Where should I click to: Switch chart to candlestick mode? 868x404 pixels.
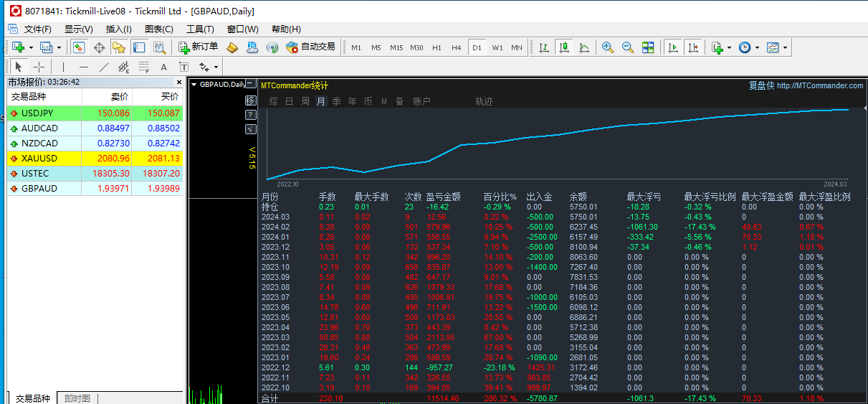click(564, 47)
